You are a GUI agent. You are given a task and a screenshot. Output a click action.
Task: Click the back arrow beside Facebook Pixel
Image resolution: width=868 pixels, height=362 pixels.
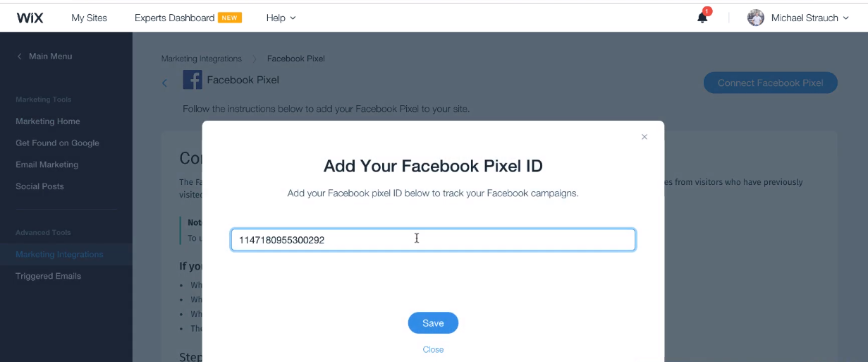[165, 83]
